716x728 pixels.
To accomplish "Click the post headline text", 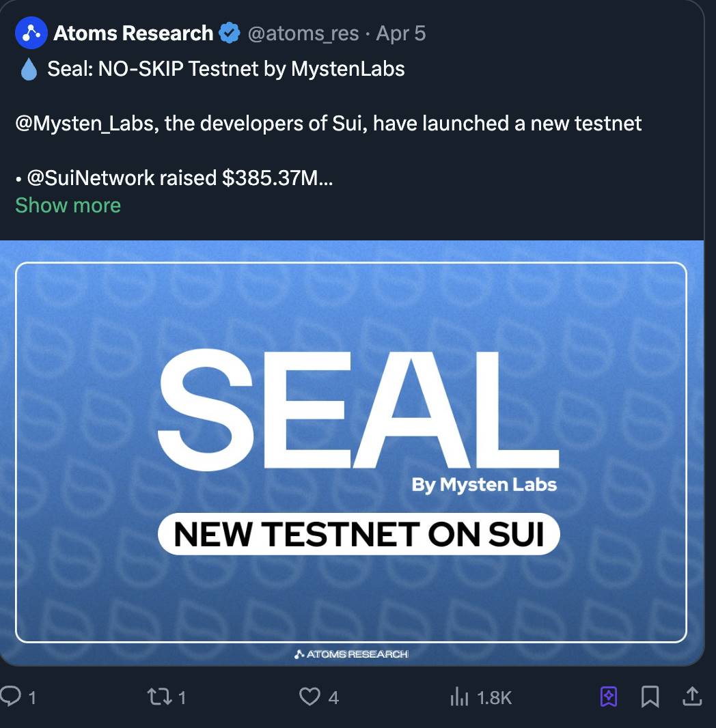I will [225, 69].
